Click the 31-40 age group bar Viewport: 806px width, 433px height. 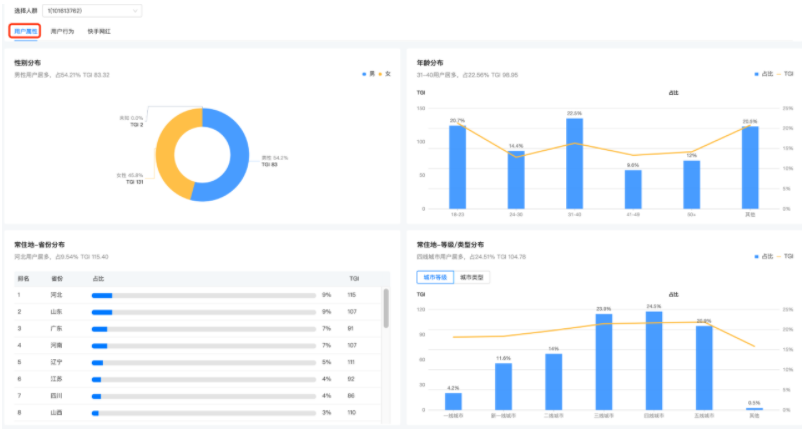pos(574,165)
